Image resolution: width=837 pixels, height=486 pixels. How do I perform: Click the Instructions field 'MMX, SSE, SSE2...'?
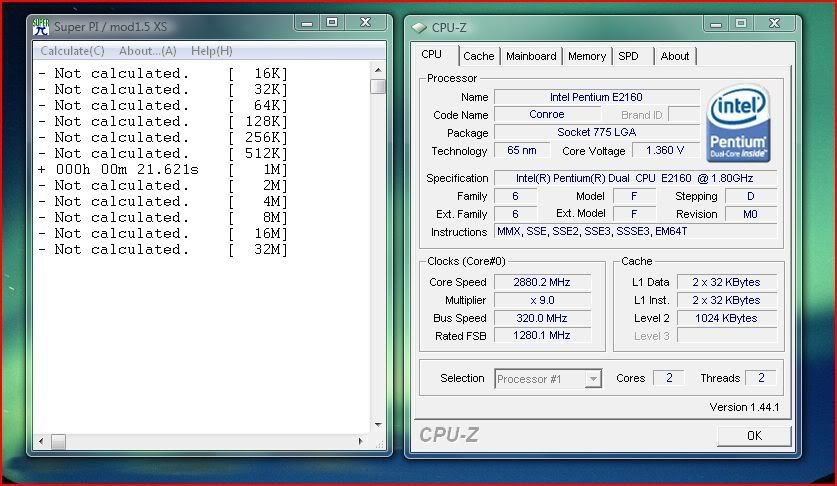[635, 231]
